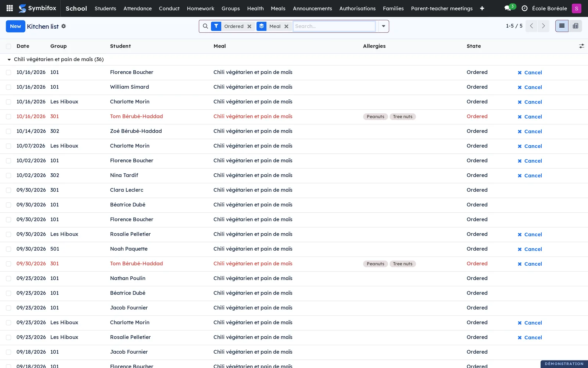Open the user avatar menu

click(576, 8)
